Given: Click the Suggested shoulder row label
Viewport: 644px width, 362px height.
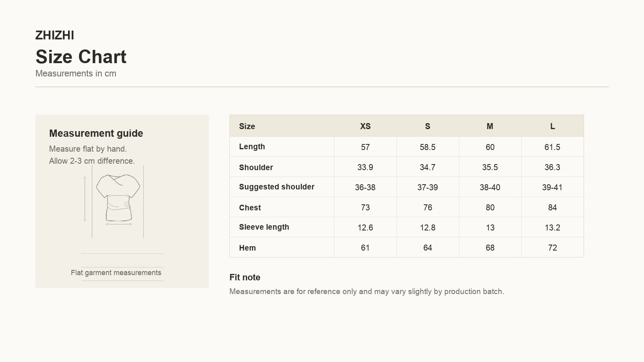Looking at the screenshot, I should [x=277, y=187].
